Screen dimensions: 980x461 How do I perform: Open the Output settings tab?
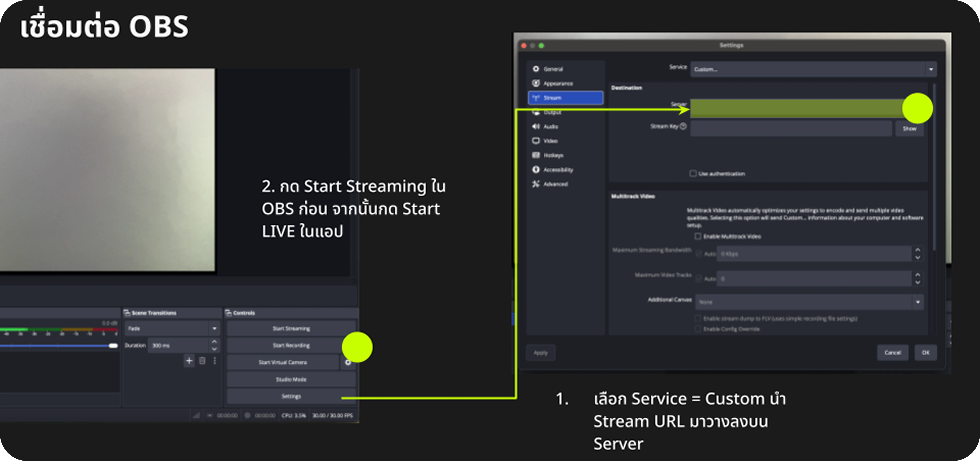(566, 112)
